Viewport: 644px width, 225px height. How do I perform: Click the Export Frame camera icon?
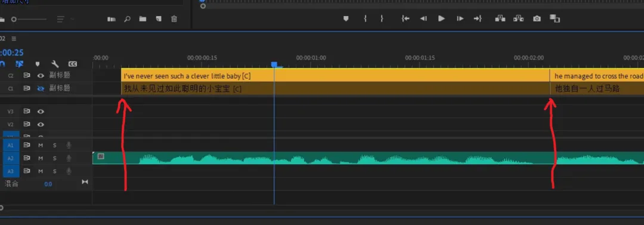coord(537,18)
